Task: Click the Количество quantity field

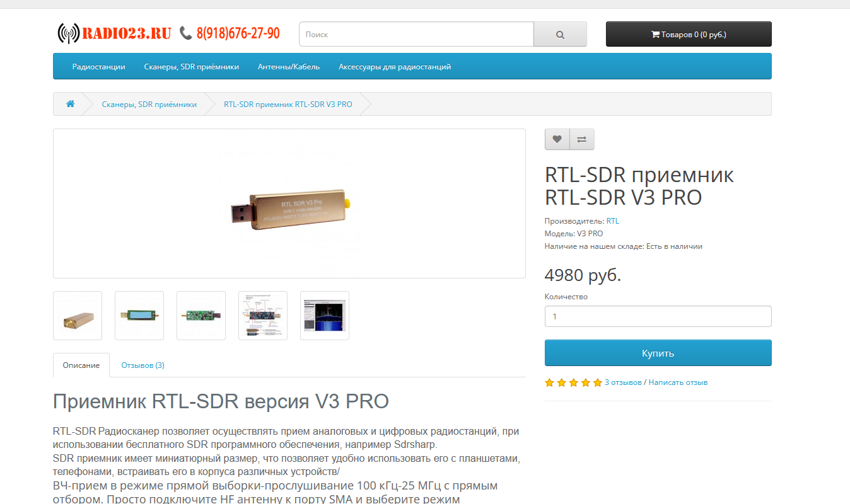Action: (x=658, y=316)
